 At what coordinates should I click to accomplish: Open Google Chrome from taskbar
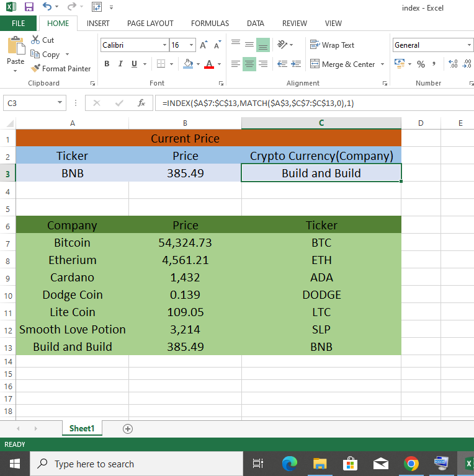click(x=411, y=464)
